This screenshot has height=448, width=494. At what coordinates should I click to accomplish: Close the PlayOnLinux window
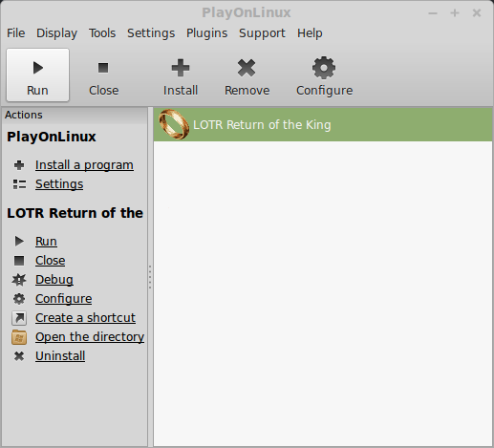click(477, 13)
